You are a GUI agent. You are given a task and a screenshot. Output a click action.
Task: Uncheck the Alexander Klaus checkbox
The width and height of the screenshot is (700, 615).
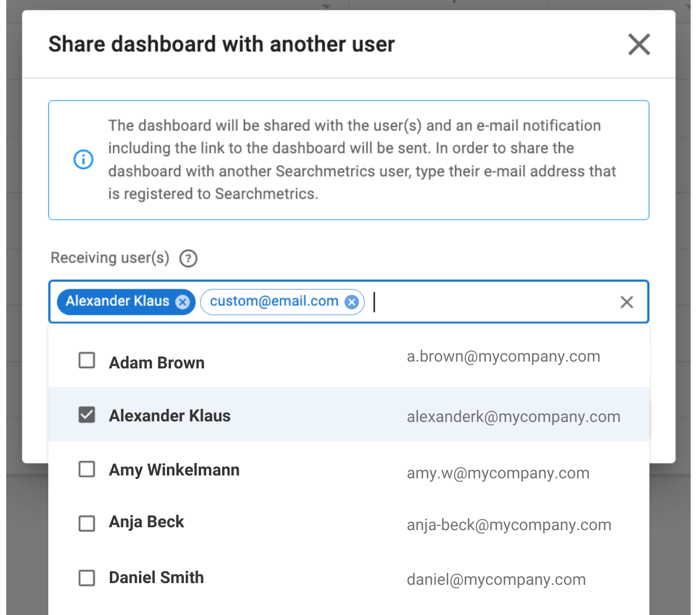[87, 415]
